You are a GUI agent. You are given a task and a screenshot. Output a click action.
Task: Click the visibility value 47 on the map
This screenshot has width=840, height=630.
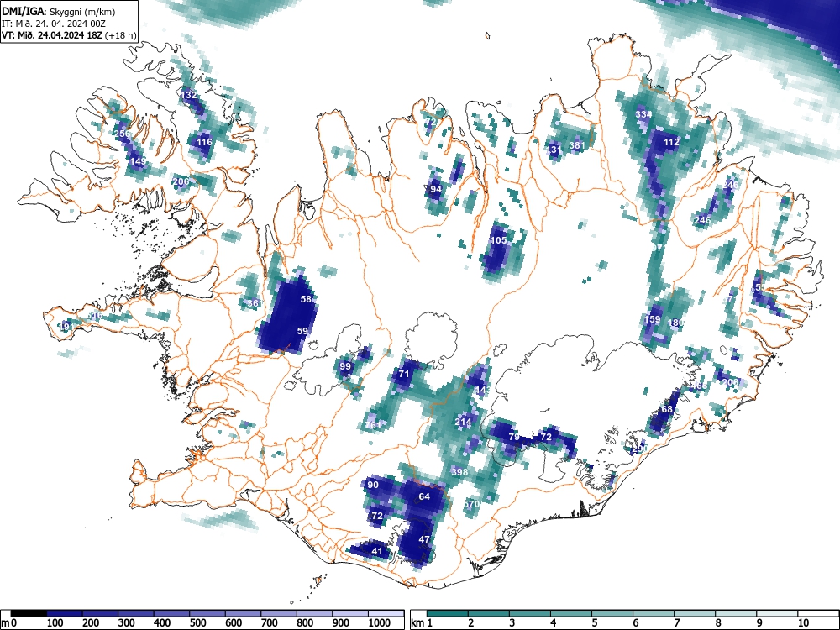[424, 539]
